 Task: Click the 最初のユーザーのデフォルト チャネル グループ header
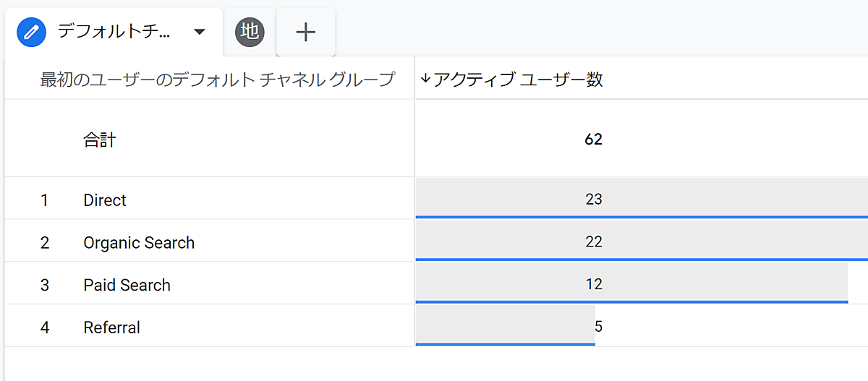(217, 80)
